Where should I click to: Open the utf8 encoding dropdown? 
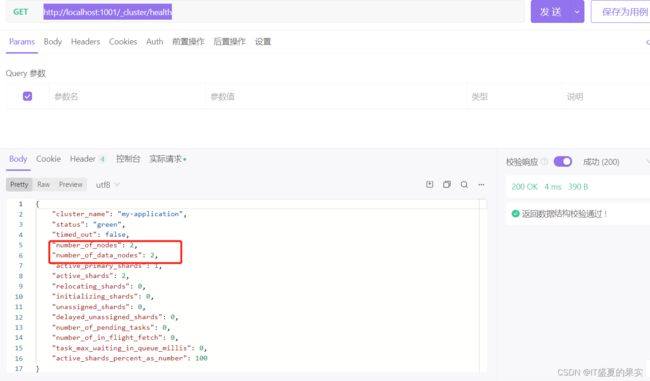[107, 185]
